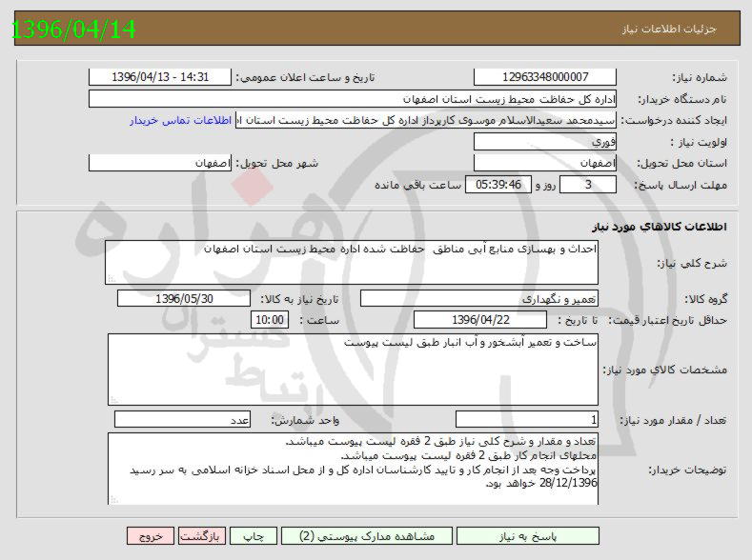Click the announcement date field 1396/04/13 - 14:31
Image resolution: width=752 pixels, height=560 pixels.
coord(160,77)
